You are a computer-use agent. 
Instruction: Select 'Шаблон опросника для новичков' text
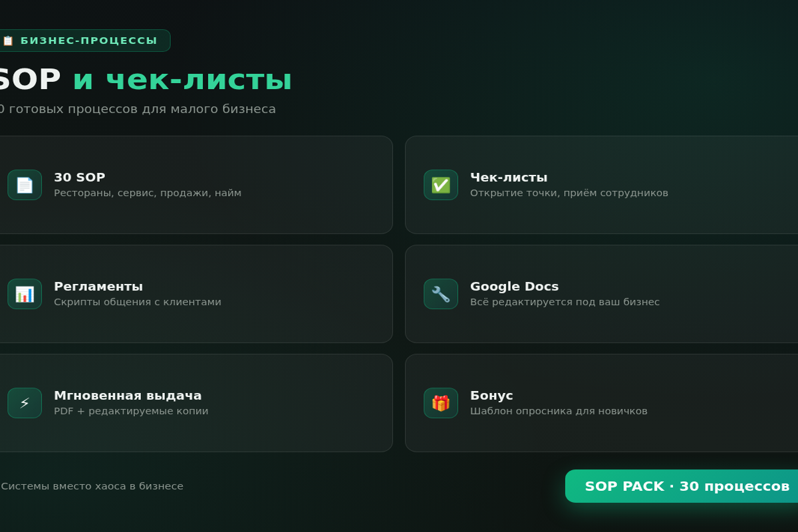point(559,411)
